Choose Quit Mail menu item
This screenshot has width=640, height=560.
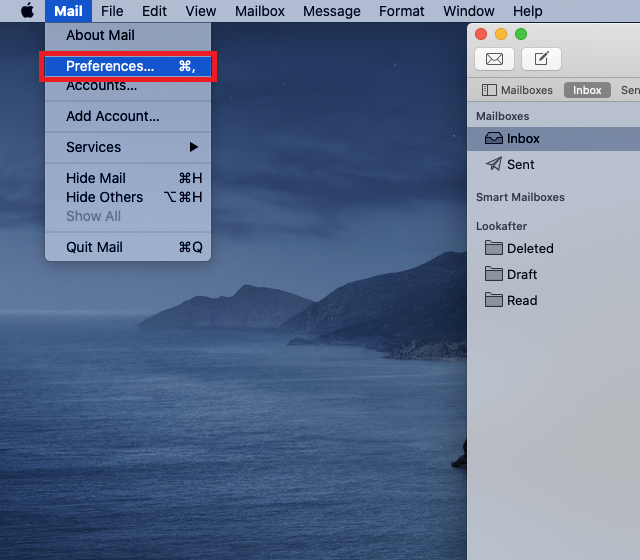point(128,247)
